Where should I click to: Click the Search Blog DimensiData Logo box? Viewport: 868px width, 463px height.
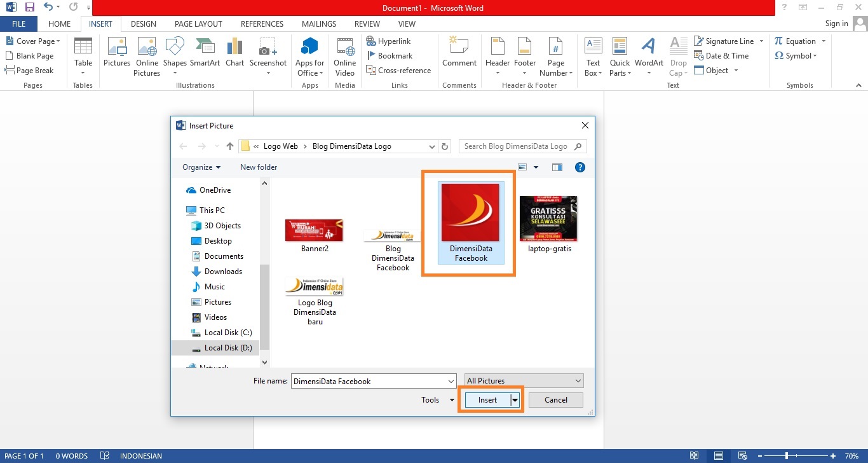[x=522, y=146]
